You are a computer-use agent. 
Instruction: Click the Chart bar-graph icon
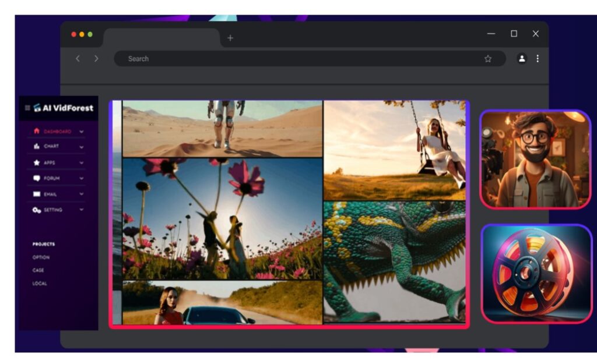37,146
